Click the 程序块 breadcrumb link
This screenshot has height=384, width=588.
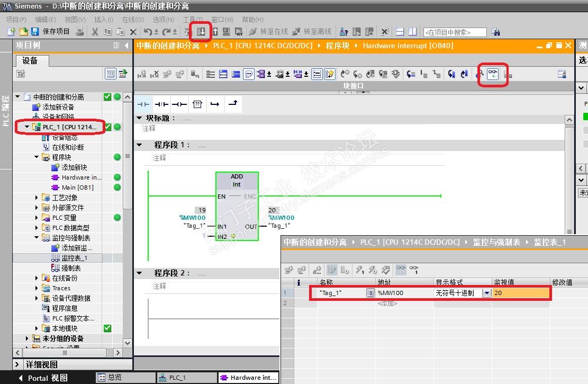coord(338,46)
